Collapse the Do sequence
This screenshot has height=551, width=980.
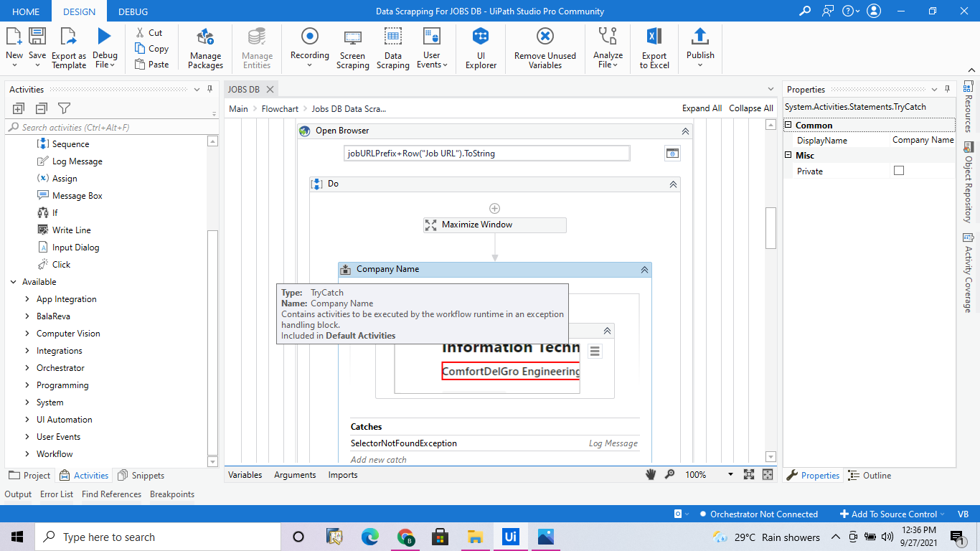(673, 184)
